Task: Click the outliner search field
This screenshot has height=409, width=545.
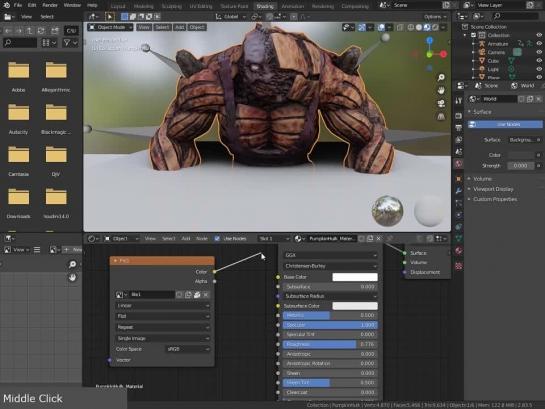Action: coord(516,16)
